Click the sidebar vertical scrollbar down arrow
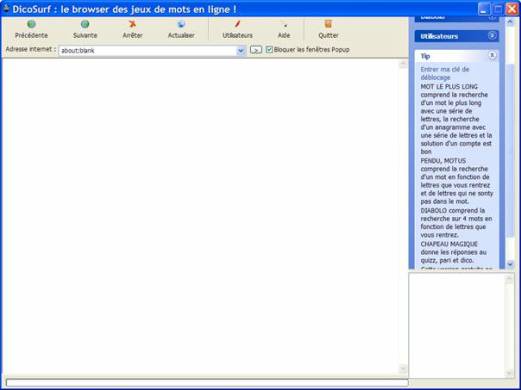 pos(510,264)
